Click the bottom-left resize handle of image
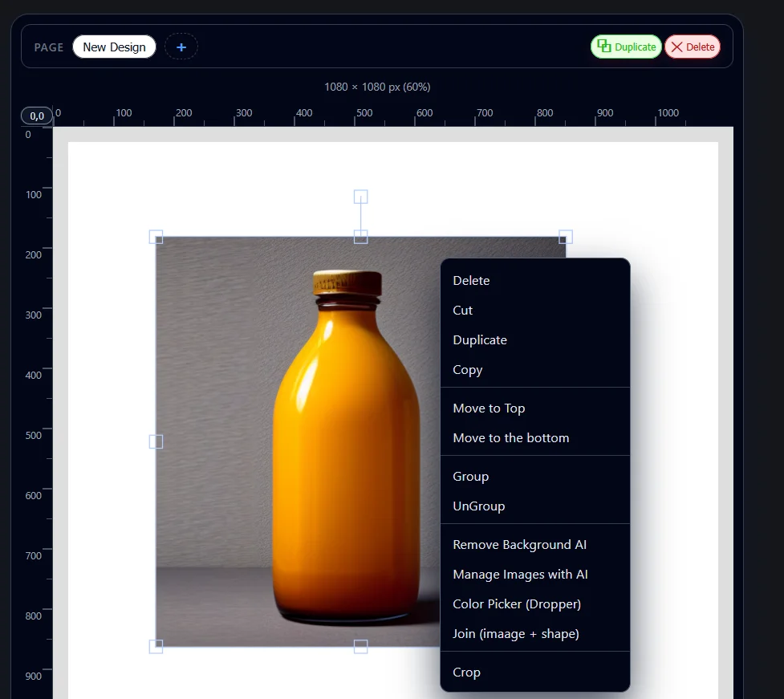Image resolution: width=784 pixels, height=699 pixels. pos(156,647)
